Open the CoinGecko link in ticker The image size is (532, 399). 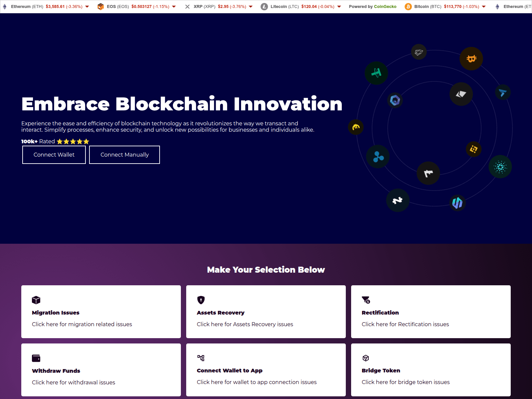pyautogui.click(x=385, y=7)
